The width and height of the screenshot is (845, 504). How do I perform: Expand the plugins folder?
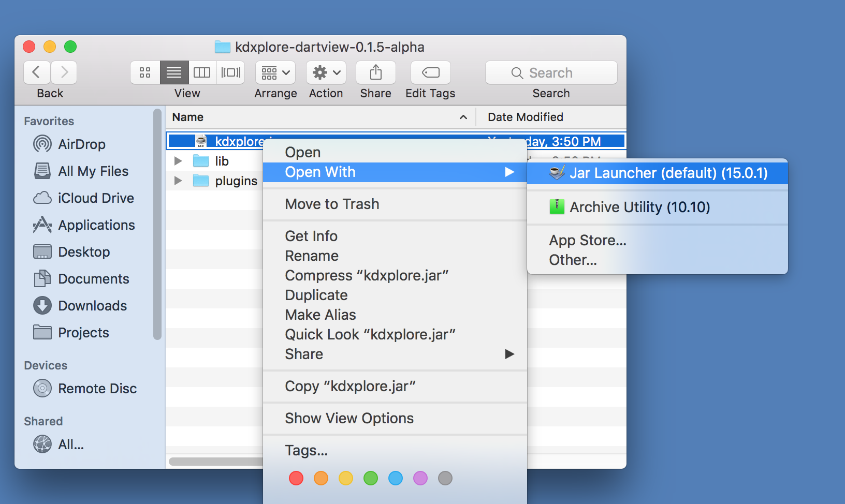178,181
